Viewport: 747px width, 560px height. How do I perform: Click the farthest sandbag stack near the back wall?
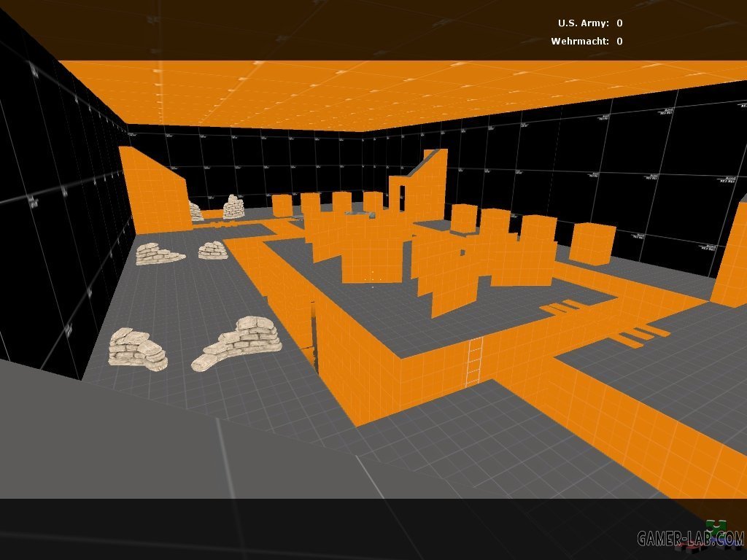coord(233,207)
